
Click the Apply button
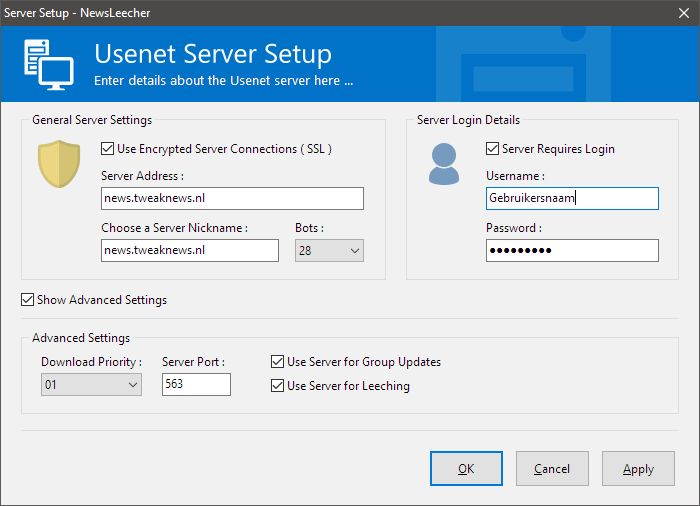coord(638,468)
